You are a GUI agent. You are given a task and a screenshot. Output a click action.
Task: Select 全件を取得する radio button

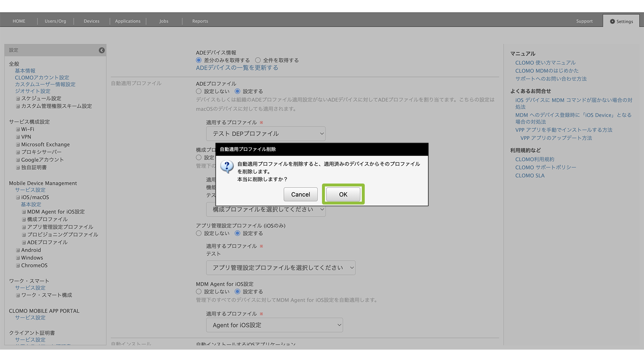(258, 60)
